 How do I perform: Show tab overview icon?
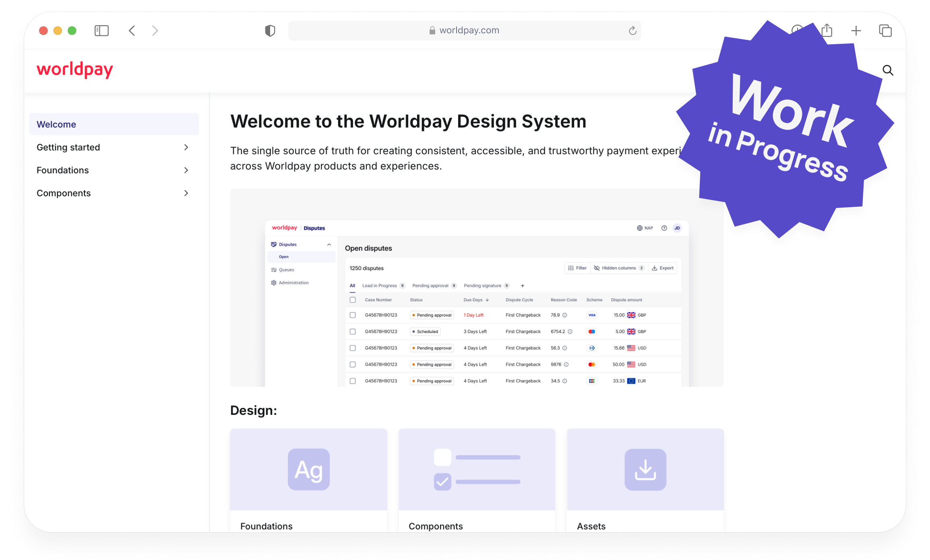[885, 31]
